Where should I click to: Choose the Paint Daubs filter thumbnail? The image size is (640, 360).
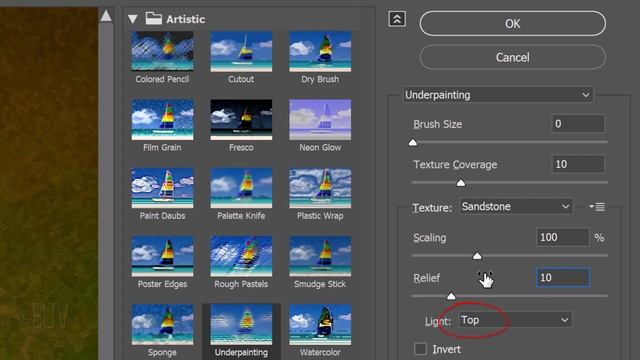coord(162,188)
